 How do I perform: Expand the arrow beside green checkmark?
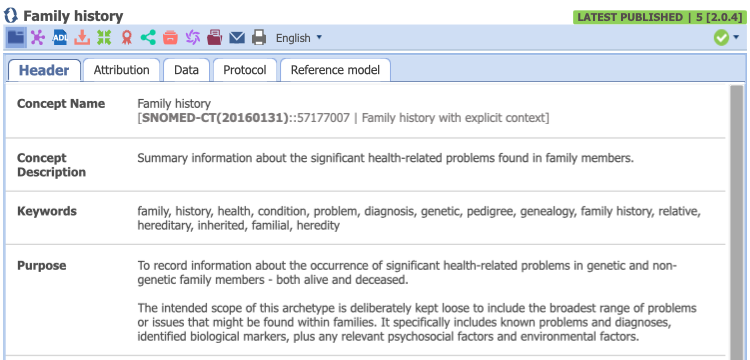pos(737,38)
